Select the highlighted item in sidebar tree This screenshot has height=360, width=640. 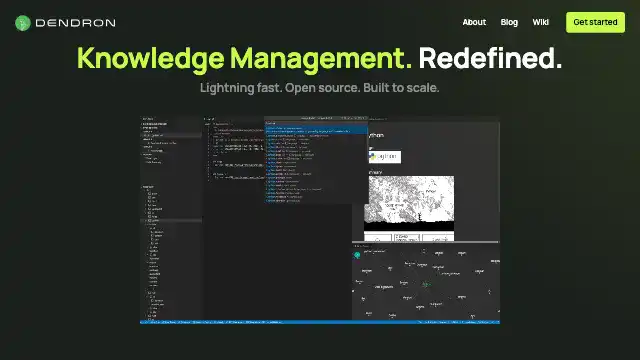[x=171, y=220]
